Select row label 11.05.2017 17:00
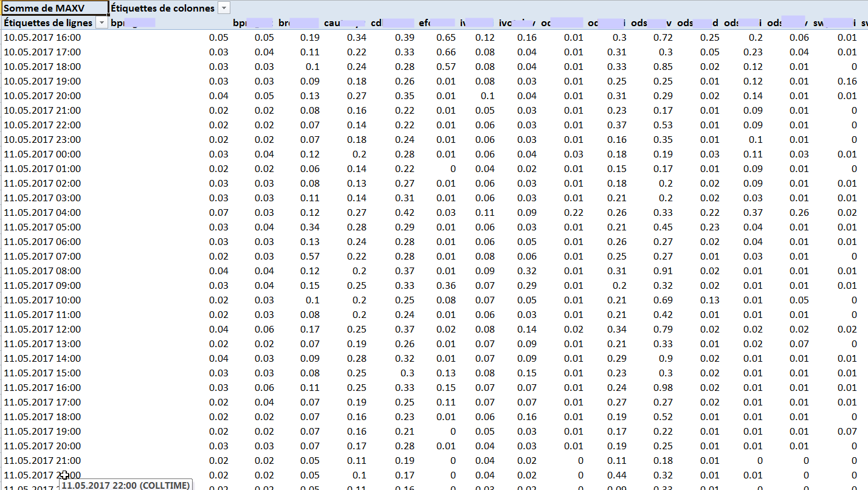The width and height of the screenshot is (868, 490). tap(43, 402)
